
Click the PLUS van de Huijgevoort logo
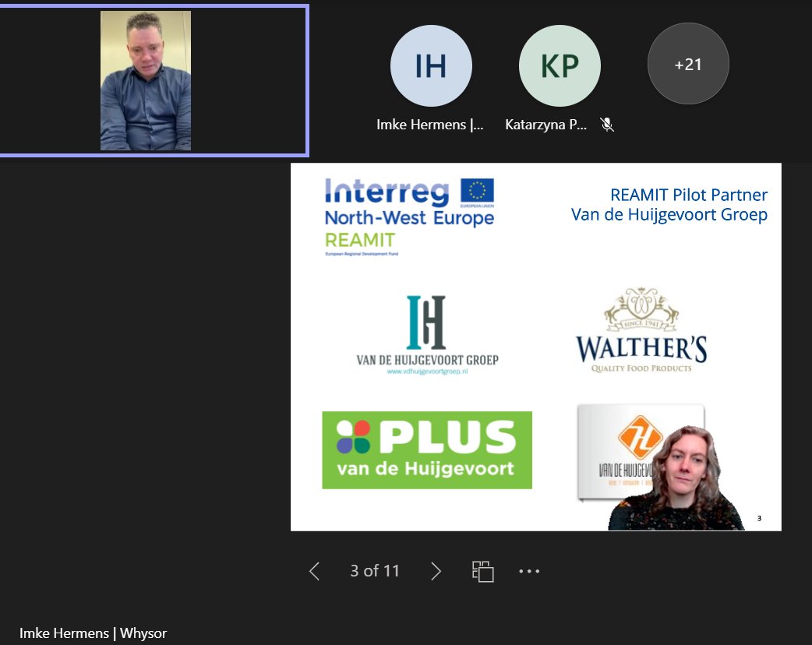pos(427,449)
